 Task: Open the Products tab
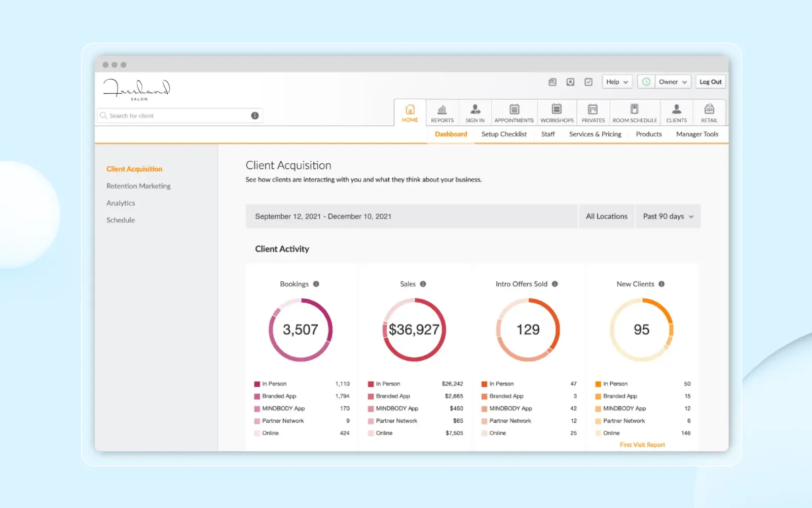click(x=649, y=134)
